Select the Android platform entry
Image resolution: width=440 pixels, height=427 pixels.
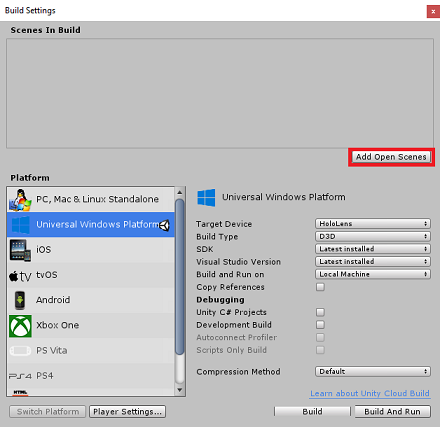(x=91, y=300)
